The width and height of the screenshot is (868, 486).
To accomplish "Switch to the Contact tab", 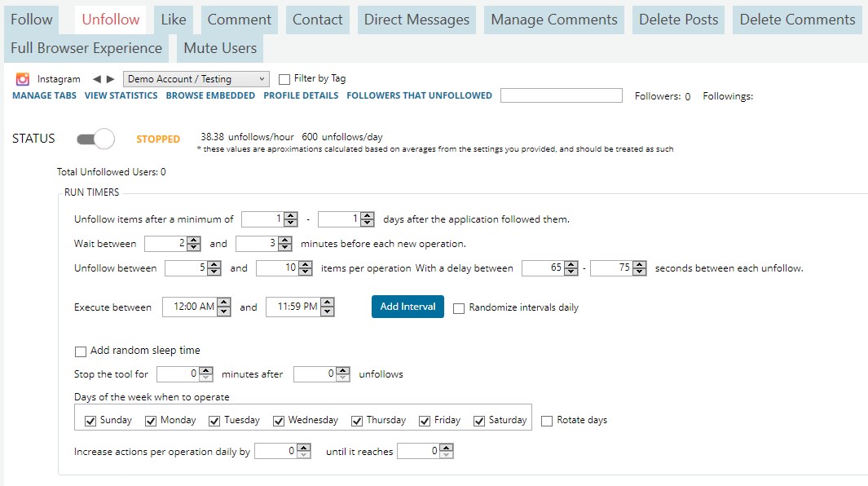I will click(318, 20).
